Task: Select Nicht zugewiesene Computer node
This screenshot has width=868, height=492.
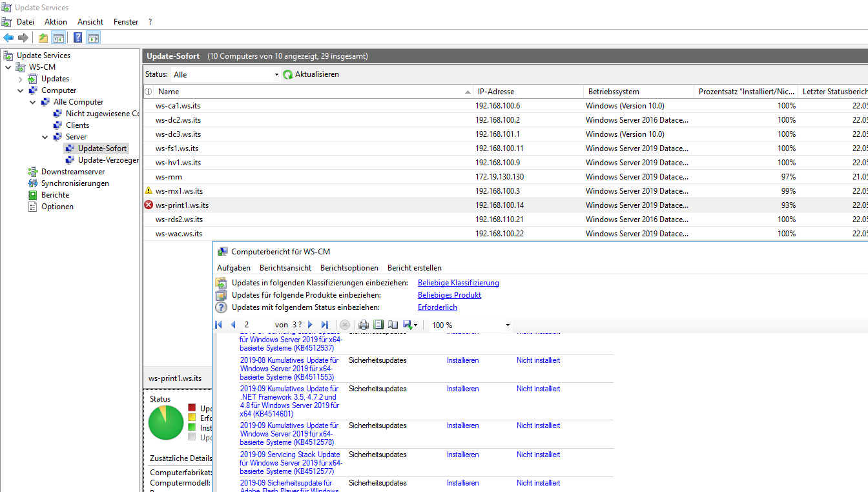Action: 102,114
